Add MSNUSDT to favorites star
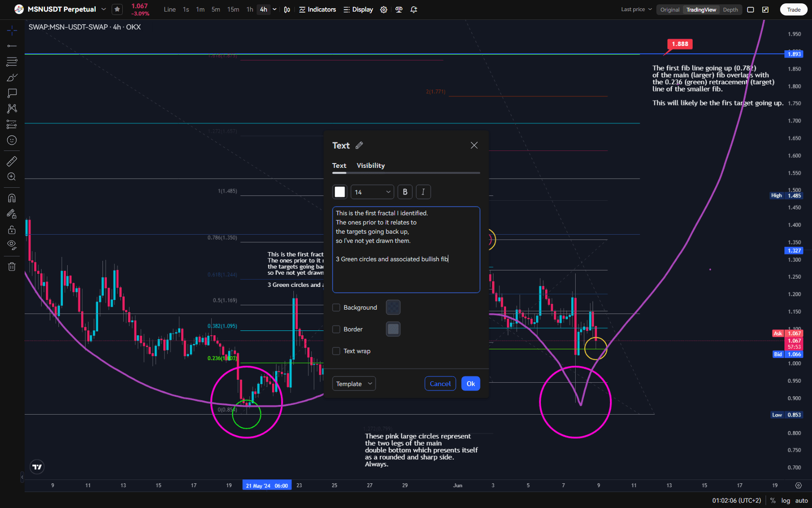Viewport: 812px width, 508px height. point(117,9)
